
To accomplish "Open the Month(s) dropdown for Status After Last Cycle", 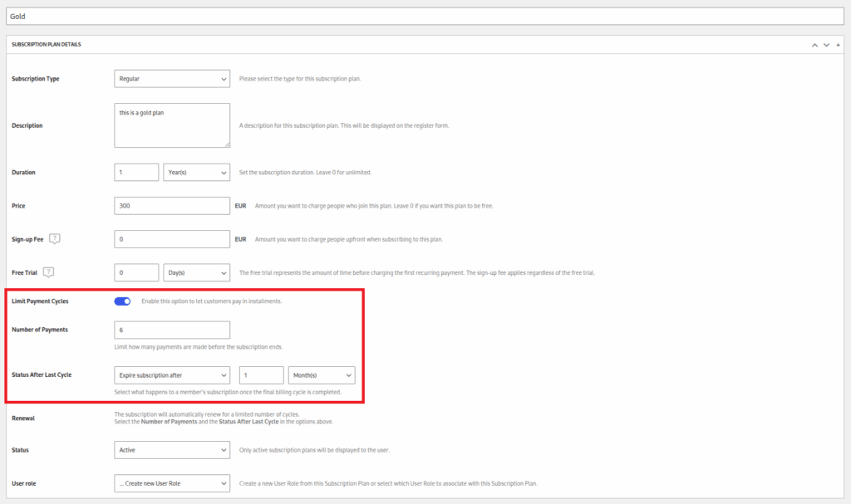I will 322,374.
